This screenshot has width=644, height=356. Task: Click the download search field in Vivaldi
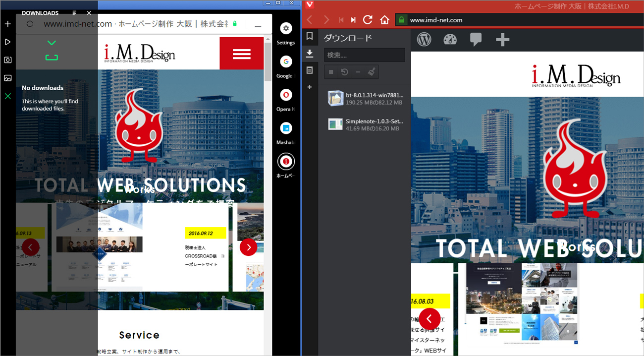pyautogui.click(x=365, y=55)
